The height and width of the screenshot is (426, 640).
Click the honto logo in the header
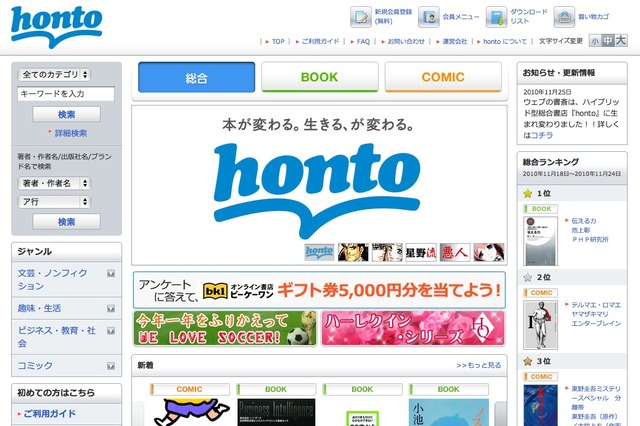pos(56,26)
